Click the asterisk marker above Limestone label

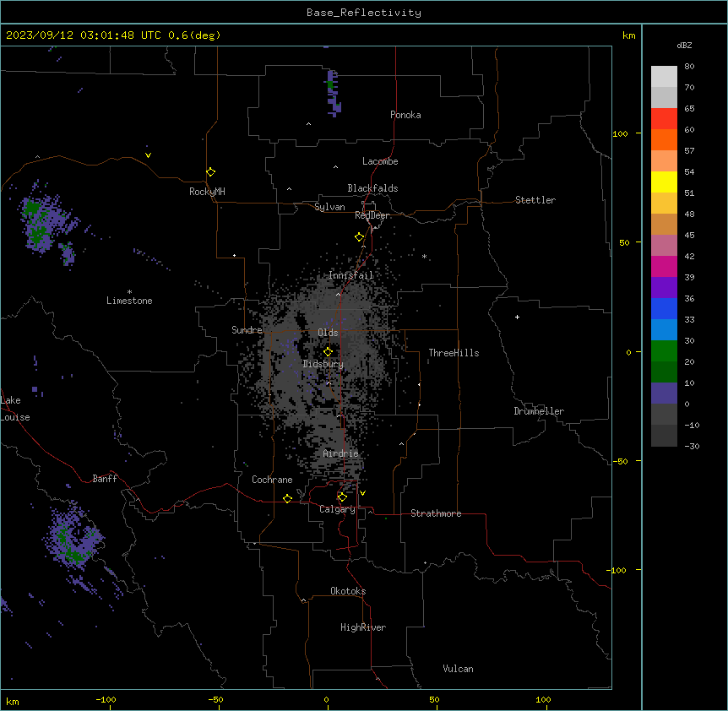129,292
